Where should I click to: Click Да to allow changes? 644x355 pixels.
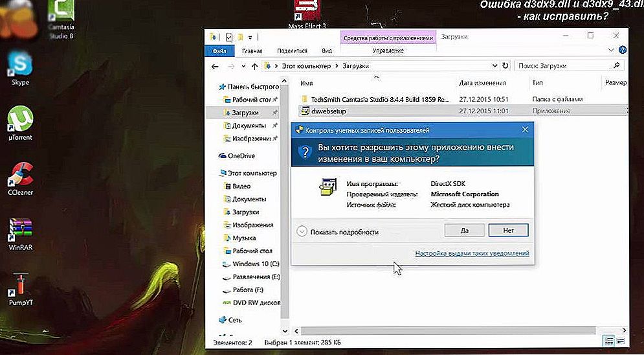point(465,231)
